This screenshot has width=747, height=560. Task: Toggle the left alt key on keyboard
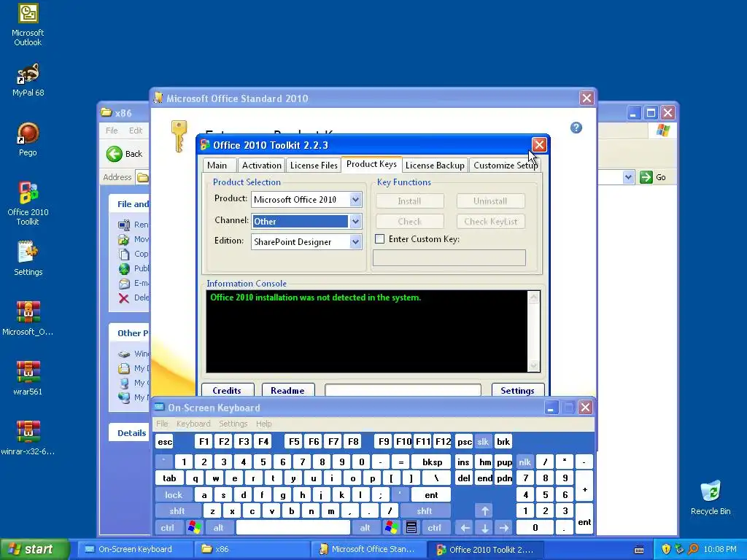coord(218,528)
